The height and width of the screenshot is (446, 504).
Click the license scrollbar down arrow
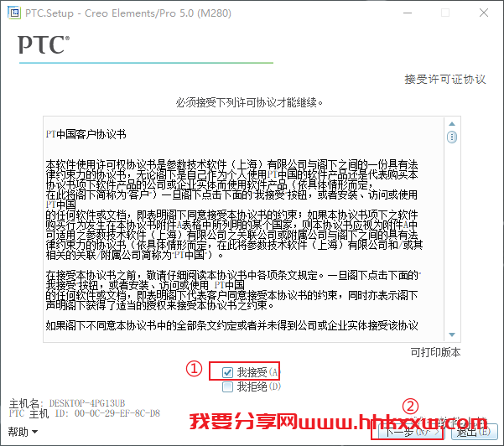[x=452, y=334]
